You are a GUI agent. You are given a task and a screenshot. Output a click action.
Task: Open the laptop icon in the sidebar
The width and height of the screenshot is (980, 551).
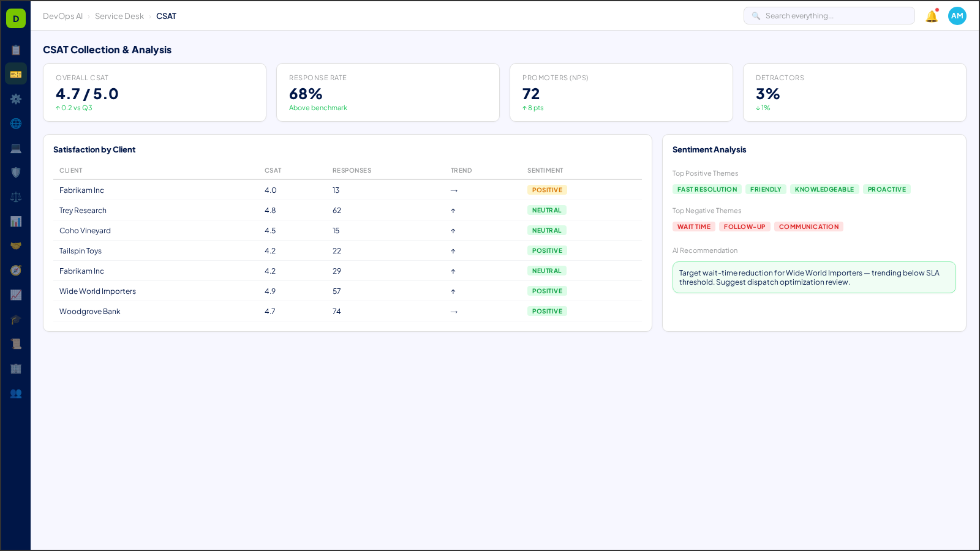tap(16, 148)
